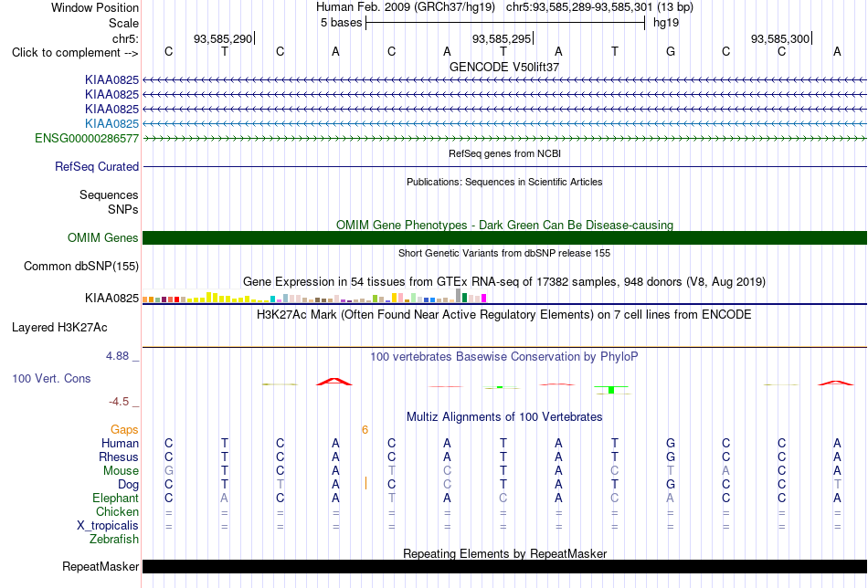
Task: Click the Common dbSNP(155) track label
Action: coord(81,266)
